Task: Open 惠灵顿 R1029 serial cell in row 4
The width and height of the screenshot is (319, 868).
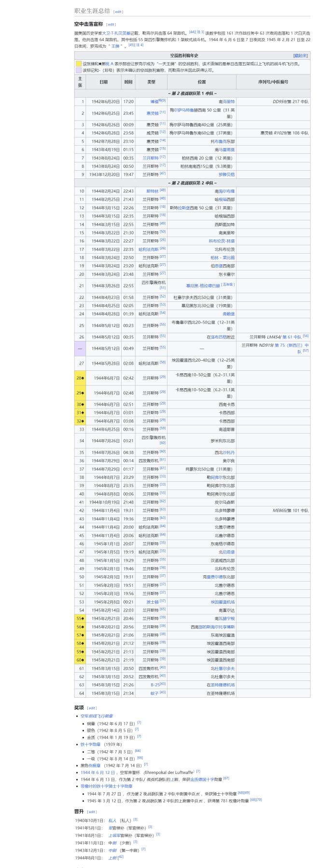Action: (x=273, y=133)
